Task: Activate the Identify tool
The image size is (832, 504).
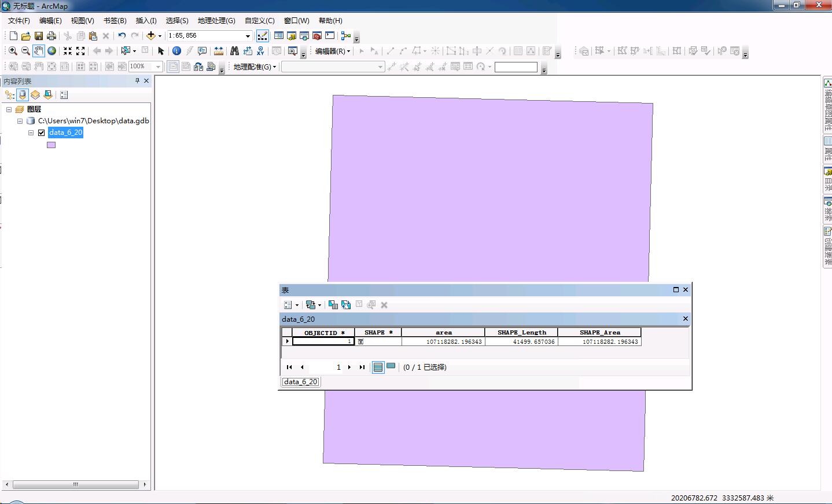Action: 177,51
